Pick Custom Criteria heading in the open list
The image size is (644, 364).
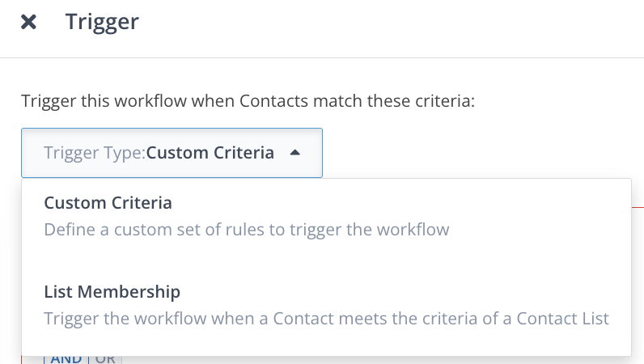coord(108,202)
